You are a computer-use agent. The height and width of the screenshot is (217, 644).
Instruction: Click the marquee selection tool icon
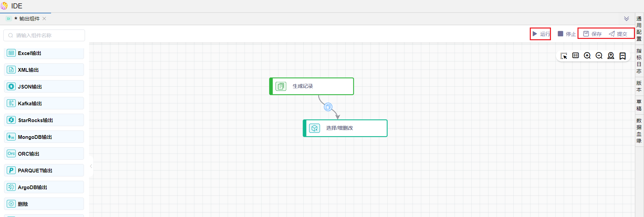coord(564,56)
